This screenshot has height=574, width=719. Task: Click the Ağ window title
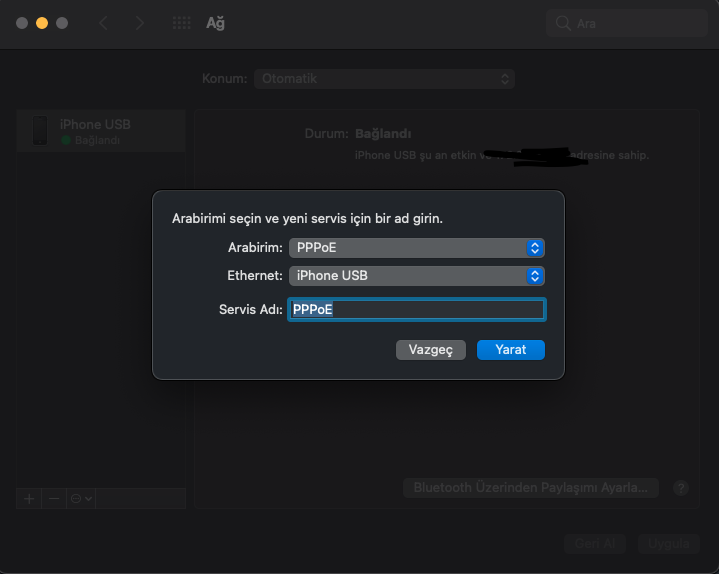215,23
